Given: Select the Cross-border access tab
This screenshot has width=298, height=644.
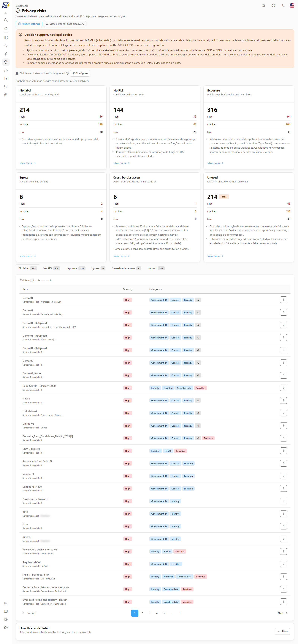Looking at the screenshot, I should (x=126, y=268).
